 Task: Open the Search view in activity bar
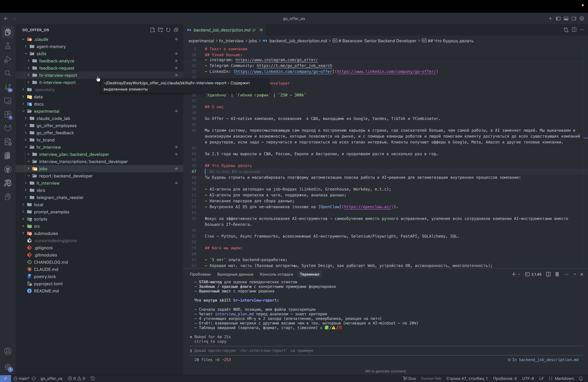point(8,73)
